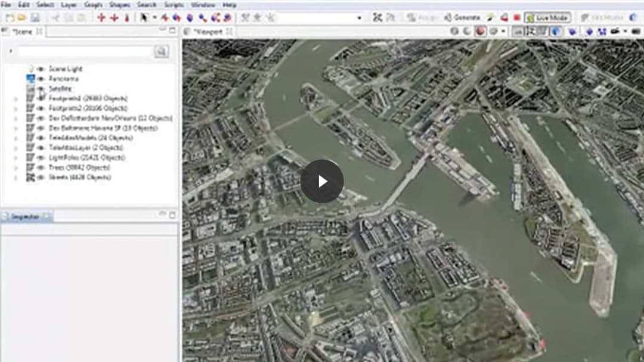Click the magnifier search button in Scene panel

tap(161, 51)
